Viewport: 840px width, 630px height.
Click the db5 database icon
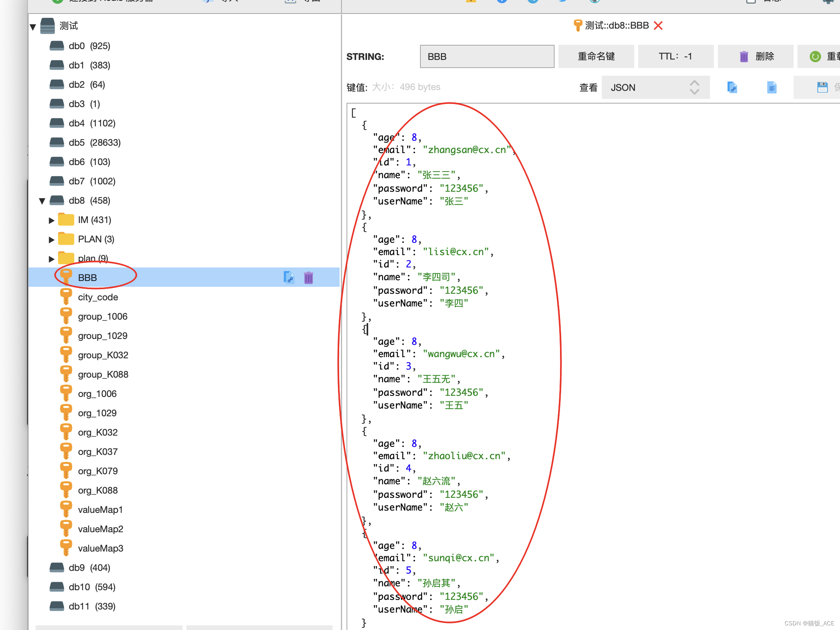(x=57, y=143)
